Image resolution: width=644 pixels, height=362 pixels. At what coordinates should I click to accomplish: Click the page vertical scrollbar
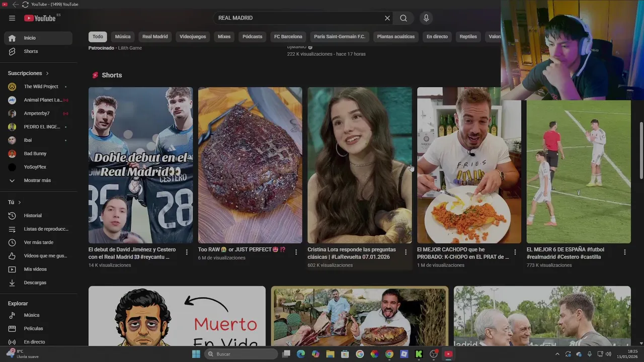pyautogui.click(x=640, y=150)
